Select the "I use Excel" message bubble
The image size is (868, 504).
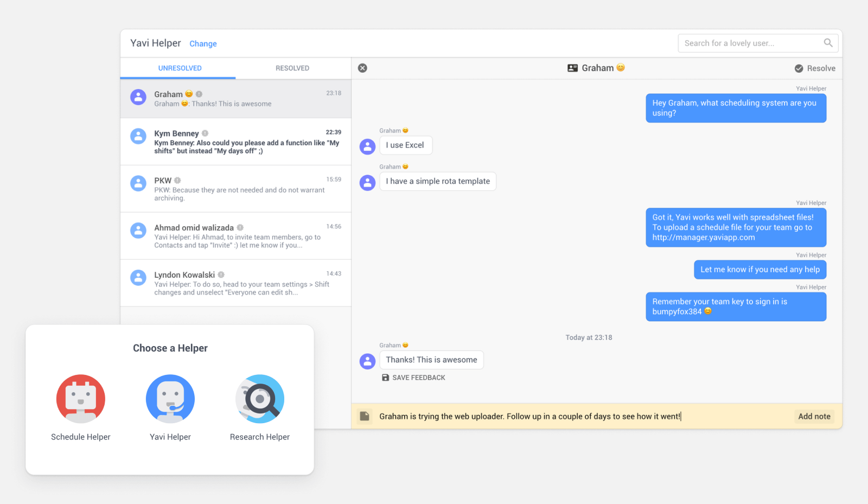pos(405,145)
